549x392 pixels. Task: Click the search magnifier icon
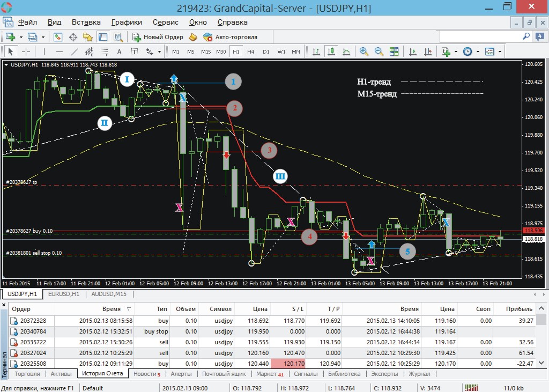tap(526, 36)
